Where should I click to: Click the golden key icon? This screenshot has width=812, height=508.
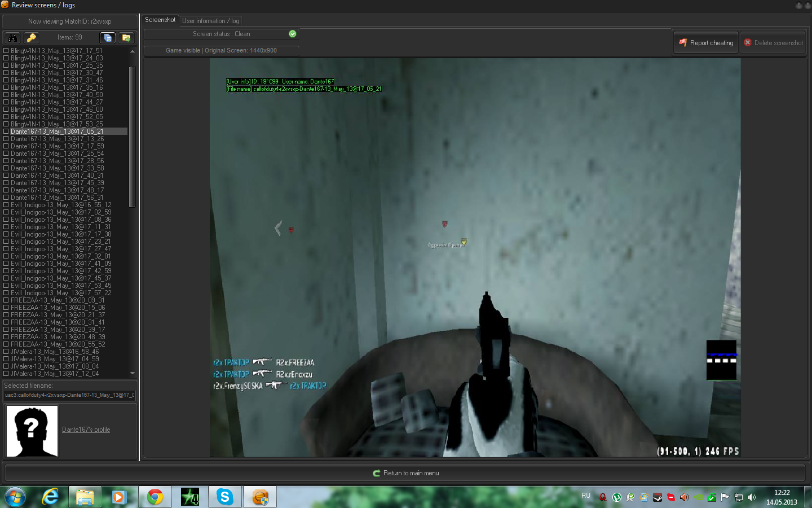click(32, 38)
